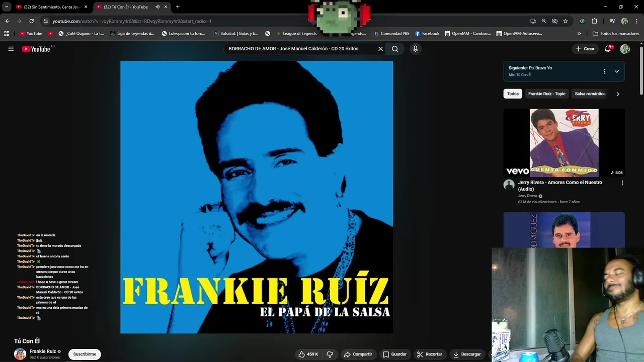Open the SalsaLoL Guías bookmark

tap(236, 34)
